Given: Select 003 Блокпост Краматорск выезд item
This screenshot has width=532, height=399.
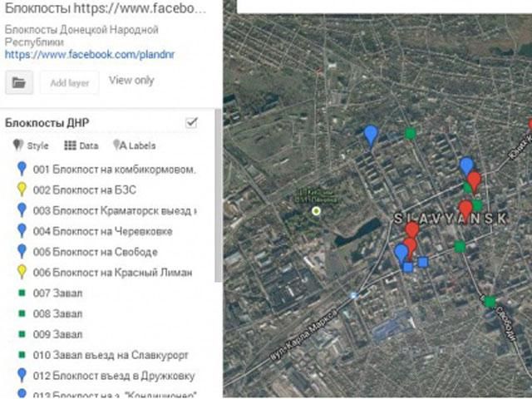Looking at the screenshot, I should click(x=114, y=210).
